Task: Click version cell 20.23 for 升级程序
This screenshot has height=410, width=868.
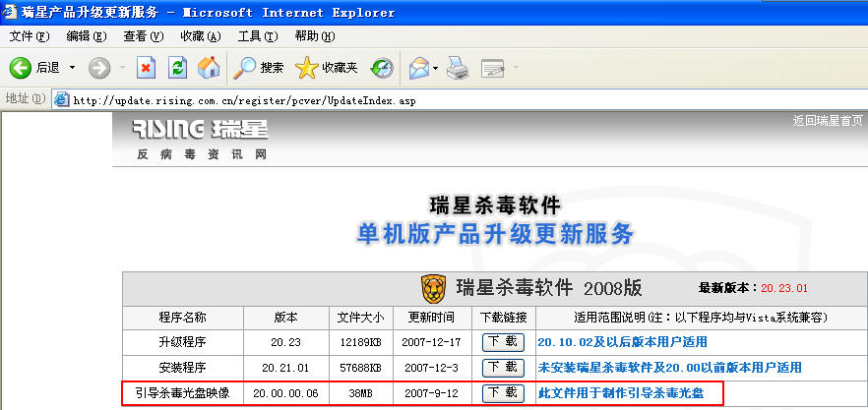Action: [285, 342]
